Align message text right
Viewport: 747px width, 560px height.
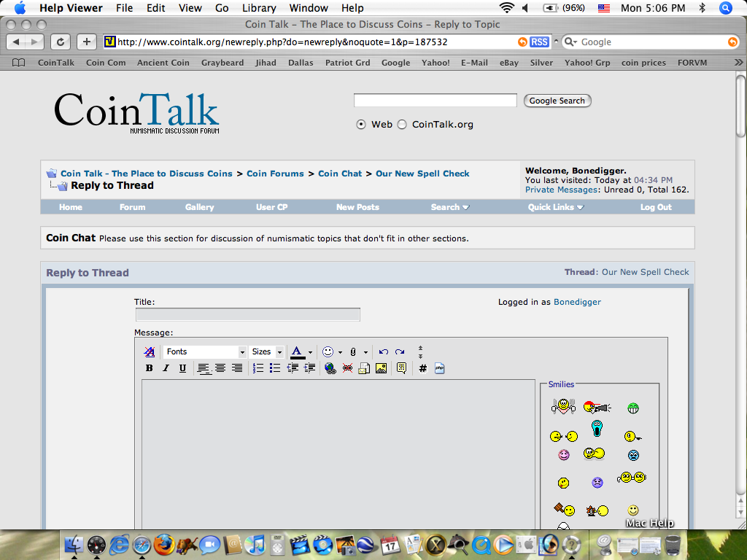tap(237, 368)
